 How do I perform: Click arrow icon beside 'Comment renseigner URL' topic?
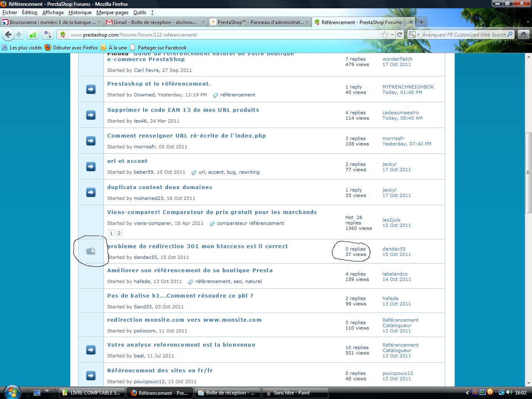coord(91,140)
